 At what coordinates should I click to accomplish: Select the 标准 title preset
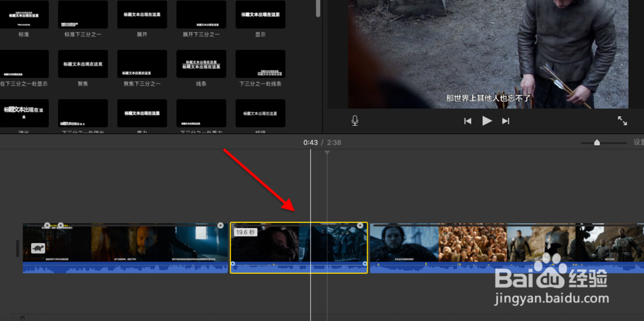coord(24,14)
